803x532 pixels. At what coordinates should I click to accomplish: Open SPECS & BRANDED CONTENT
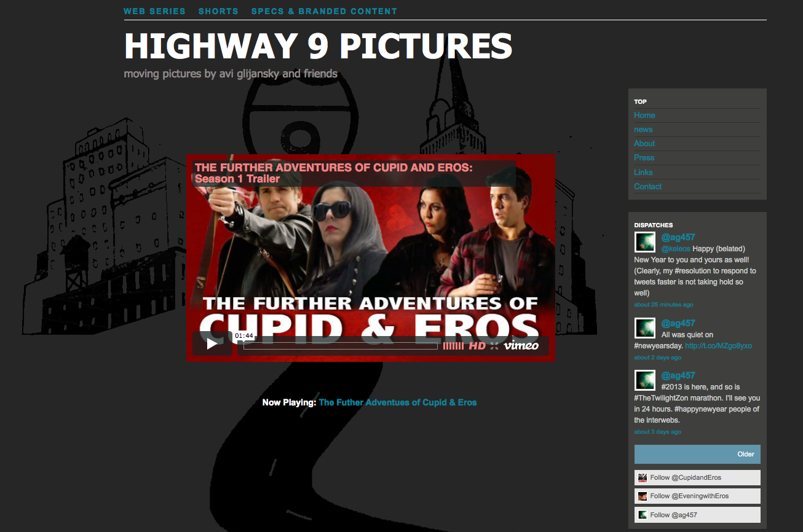coord(324,10)
